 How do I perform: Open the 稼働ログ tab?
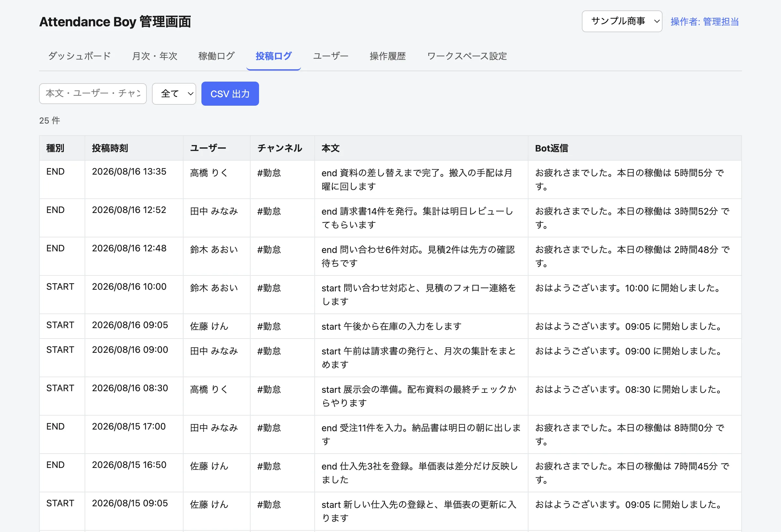pyautogui.click(x=216, y=56)
